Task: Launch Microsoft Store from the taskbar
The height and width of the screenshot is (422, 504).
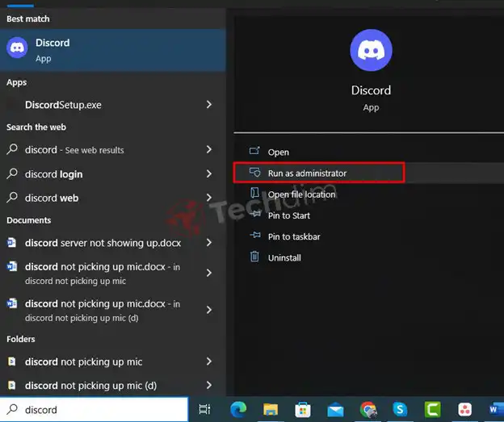Action: click(304, 410)
